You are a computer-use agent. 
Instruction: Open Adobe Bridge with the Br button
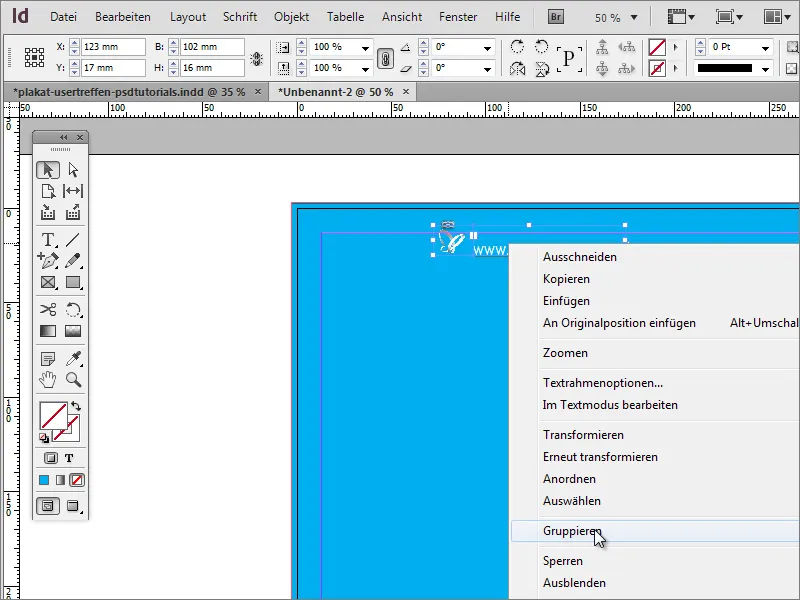coord(556,17)
